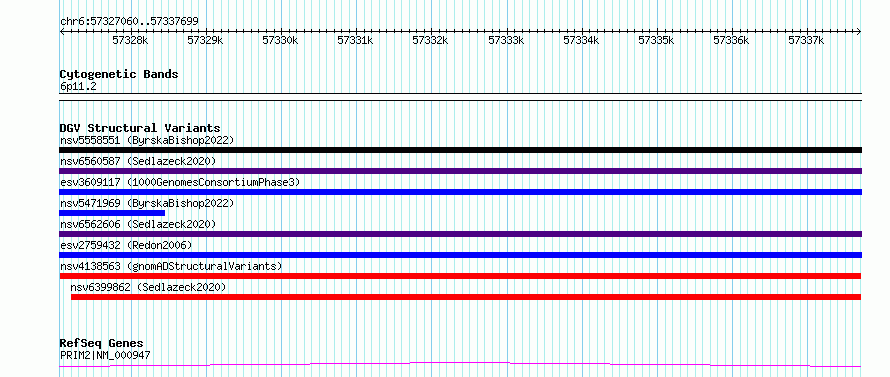Click the 57334k ruler tick label
Screen dimensions: 890x377
581,40
